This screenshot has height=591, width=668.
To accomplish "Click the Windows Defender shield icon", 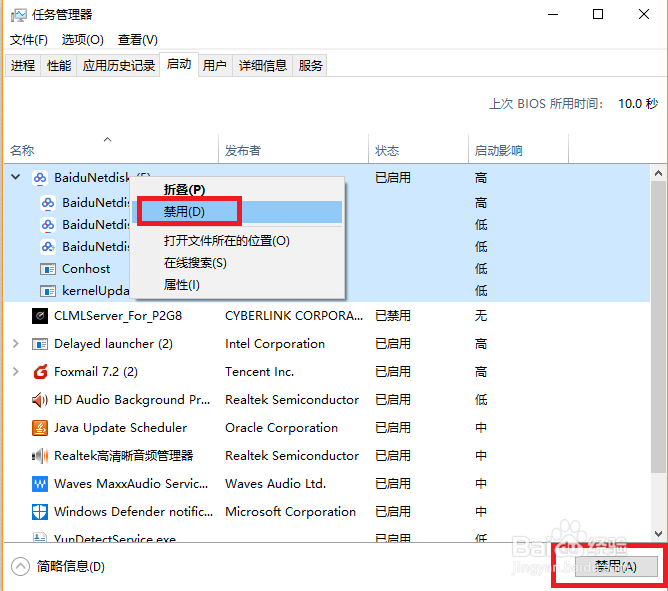I will coord(40,512).
